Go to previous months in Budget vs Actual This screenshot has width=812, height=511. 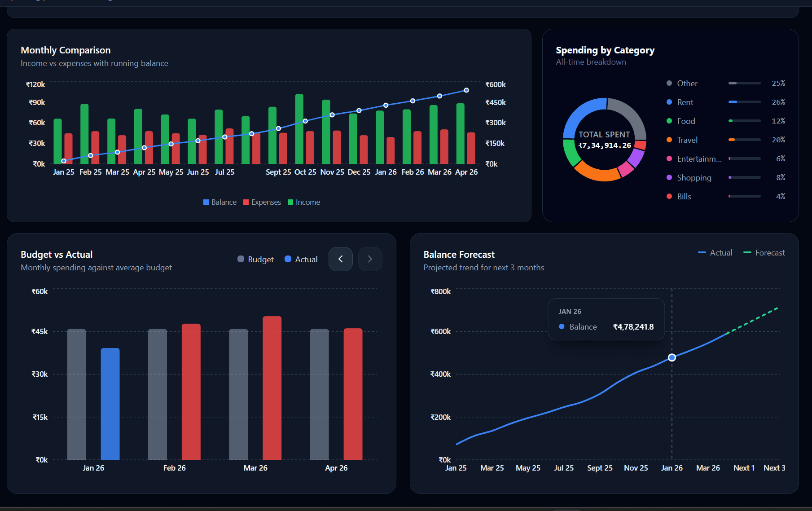pyautogui.click(x=341, y=259)
